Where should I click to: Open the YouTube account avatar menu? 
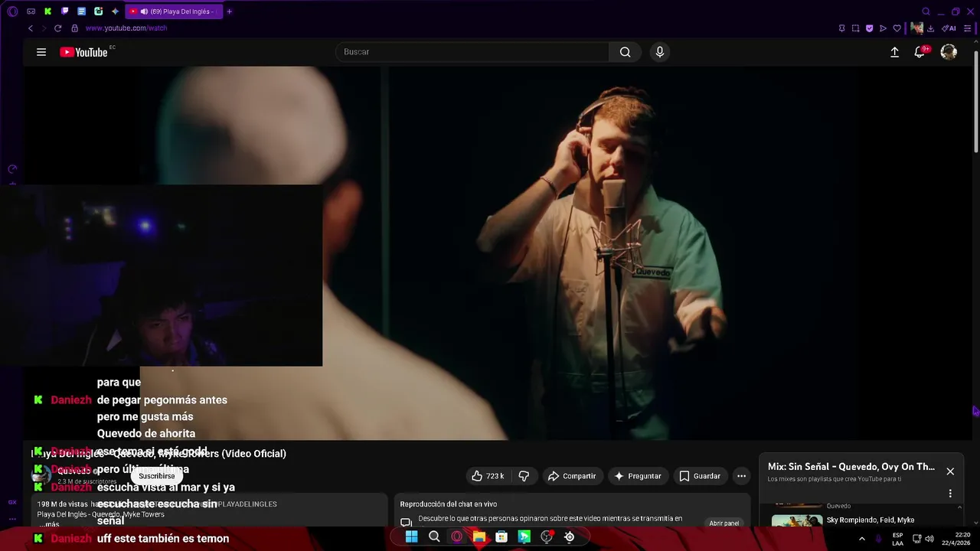pyautogui.click(x=949, y=52)
